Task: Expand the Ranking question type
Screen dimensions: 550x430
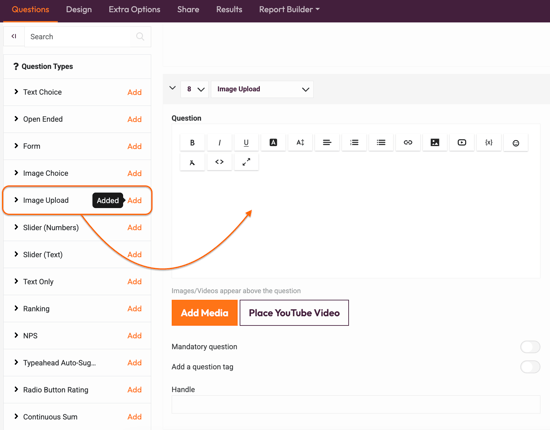Action: [x=16, y=308]
